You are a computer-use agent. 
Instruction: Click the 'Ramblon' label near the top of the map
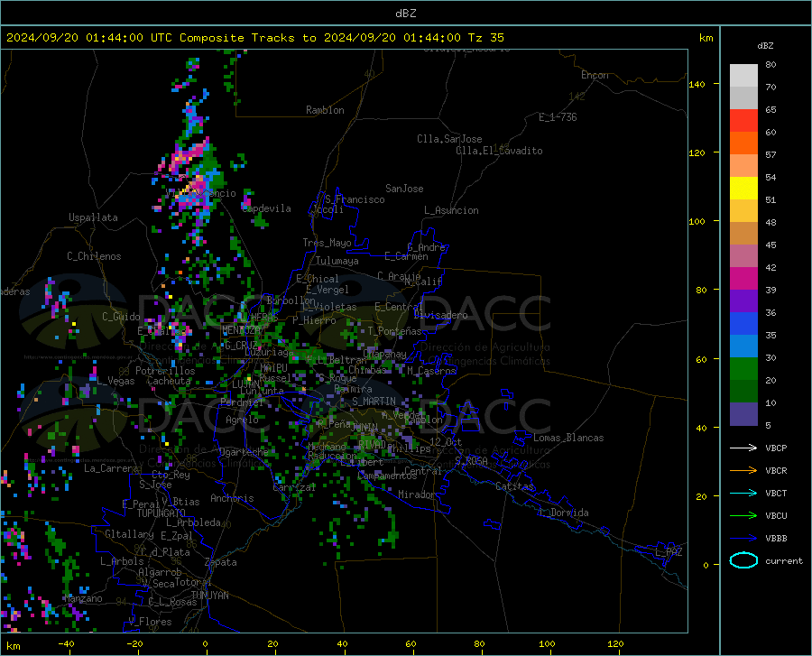point(325,110)
